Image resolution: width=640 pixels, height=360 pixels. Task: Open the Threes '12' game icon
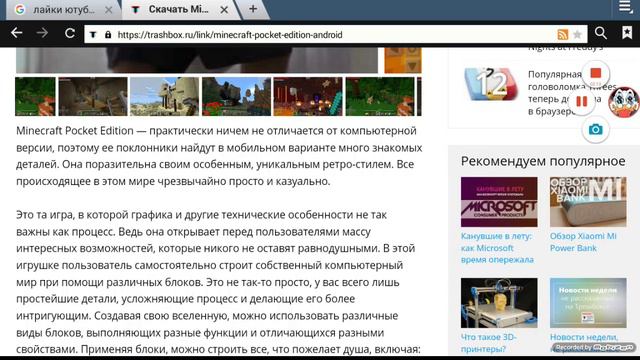pyautogui.click(x=490, y=84)
